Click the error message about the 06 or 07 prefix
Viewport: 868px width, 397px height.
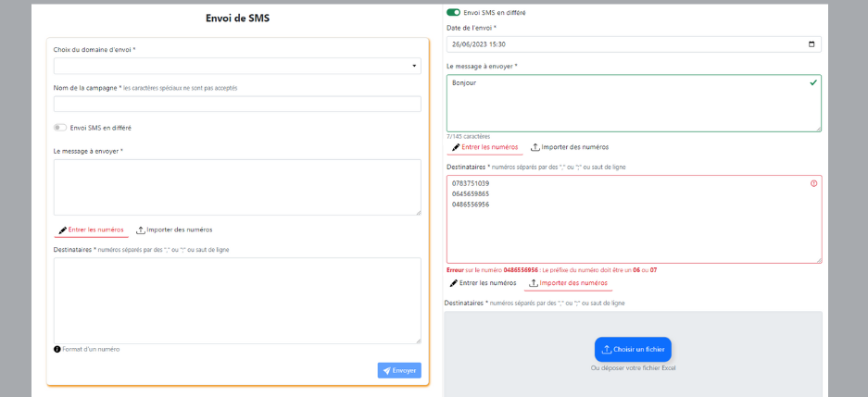click(x=552, y=270)
